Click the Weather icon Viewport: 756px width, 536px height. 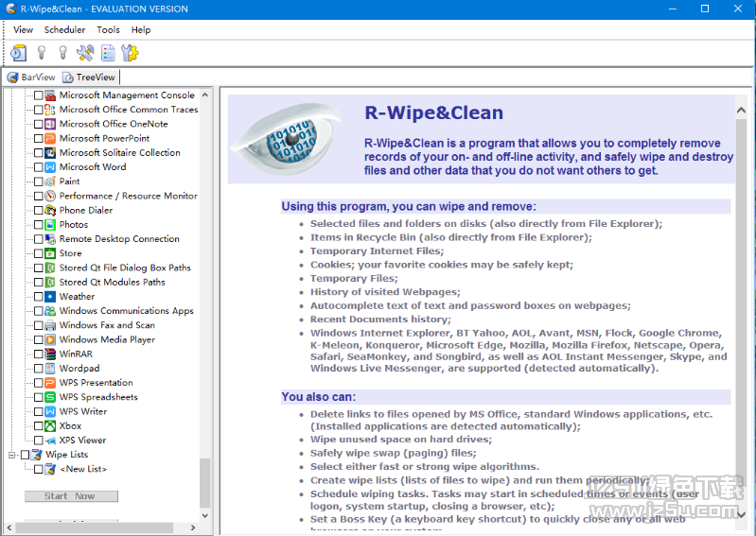pos(50,297)
